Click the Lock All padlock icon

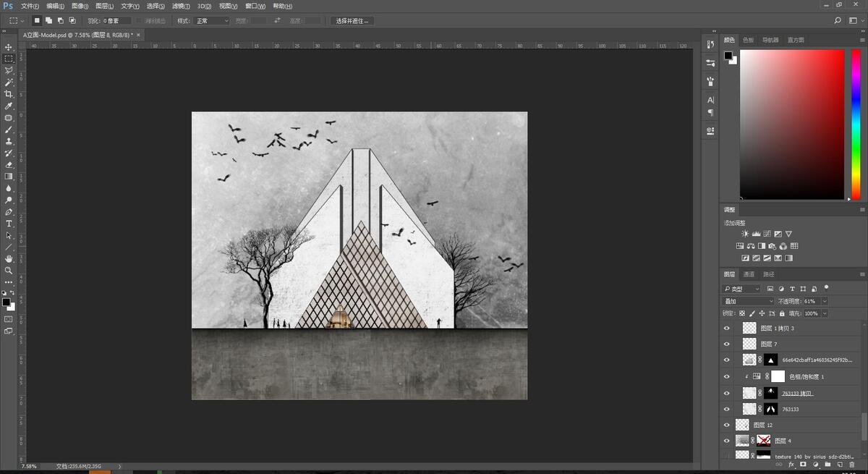(782, 313)
